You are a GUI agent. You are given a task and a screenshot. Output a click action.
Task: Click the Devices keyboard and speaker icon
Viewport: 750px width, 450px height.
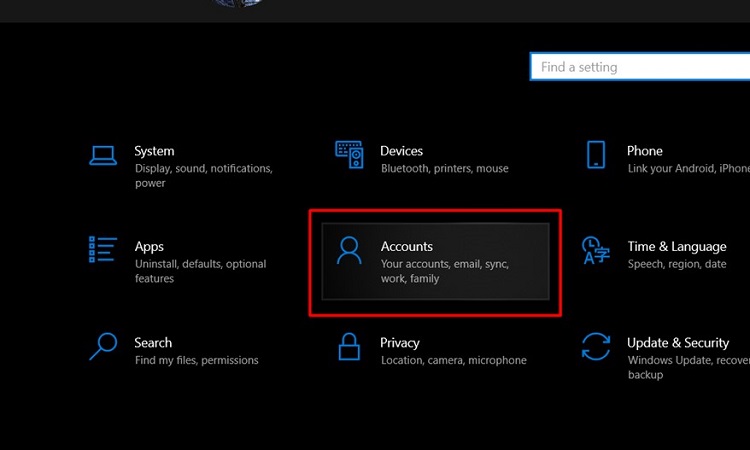349,154
